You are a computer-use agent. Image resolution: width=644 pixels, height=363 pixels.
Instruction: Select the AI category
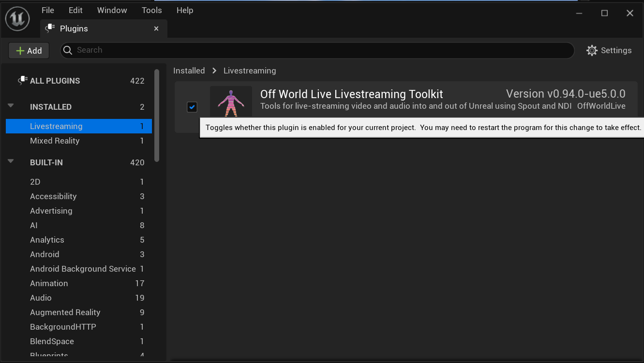79,225
